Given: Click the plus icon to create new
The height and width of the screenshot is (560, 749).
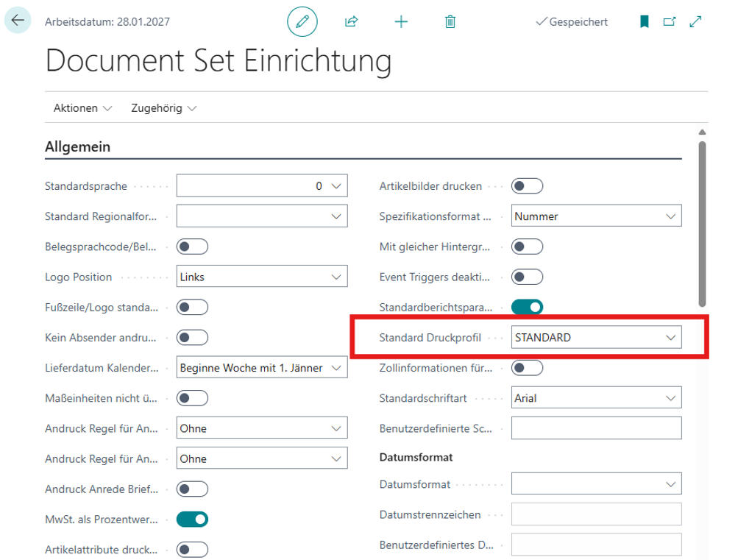Looking at the screenshot, I should 401,22.
